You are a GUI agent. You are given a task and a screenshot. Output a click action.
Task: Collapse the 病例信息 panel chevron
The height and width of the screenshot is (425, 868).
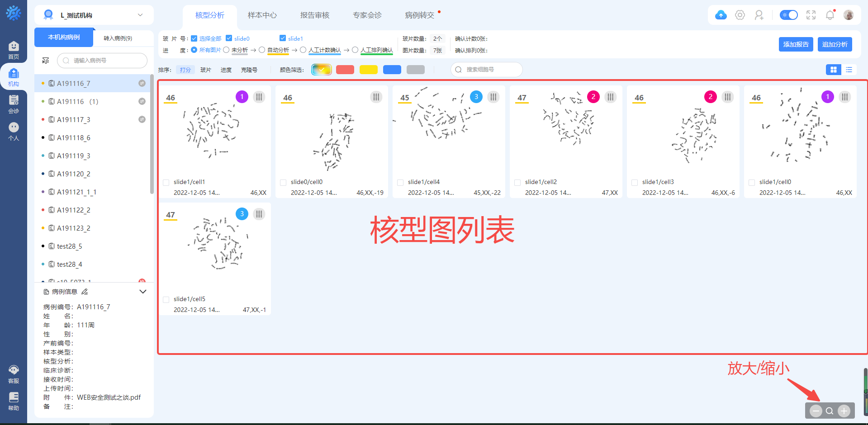pyautogui.click(x=143, y=292)
